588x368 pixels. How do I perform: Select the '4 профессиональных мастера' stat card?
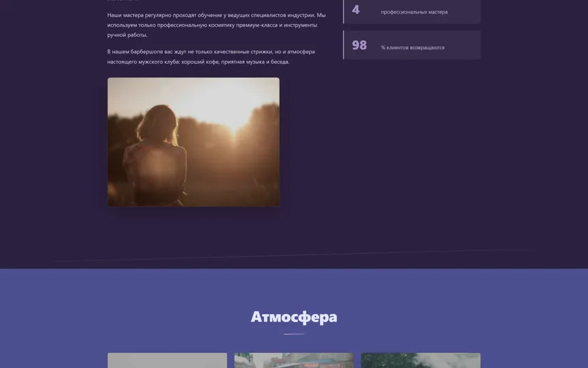pyautogui.click(x=412, y=11)
